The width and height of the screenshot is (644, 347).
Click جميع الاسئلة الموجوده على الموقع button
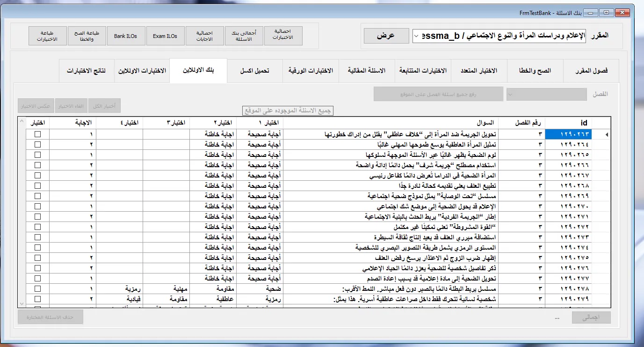click(288, 111)
